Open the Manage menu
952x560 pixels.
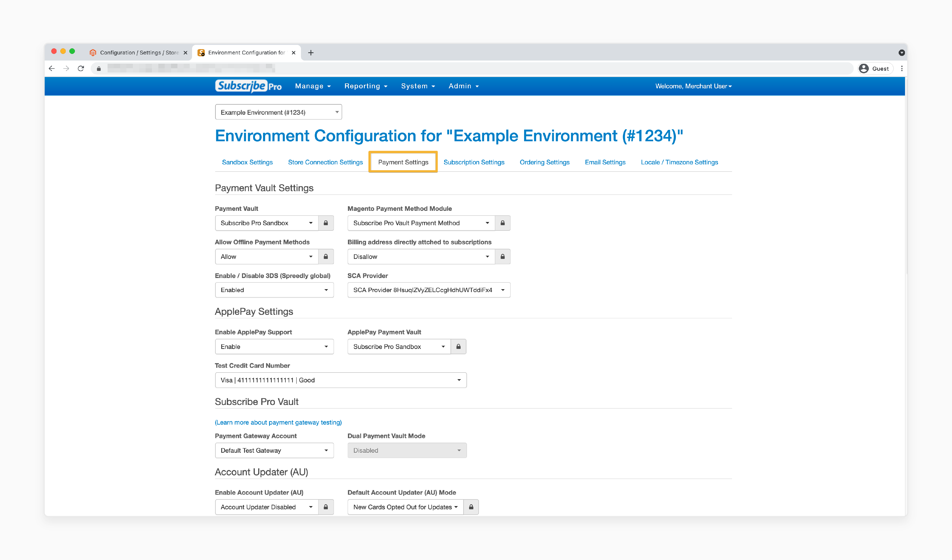313,86
